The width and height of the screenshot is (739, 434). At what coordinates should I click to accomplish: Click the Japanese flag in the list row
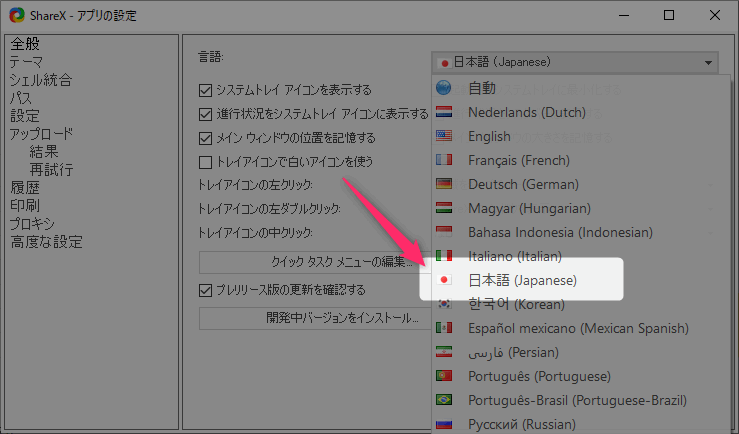(x=444, y=280)
